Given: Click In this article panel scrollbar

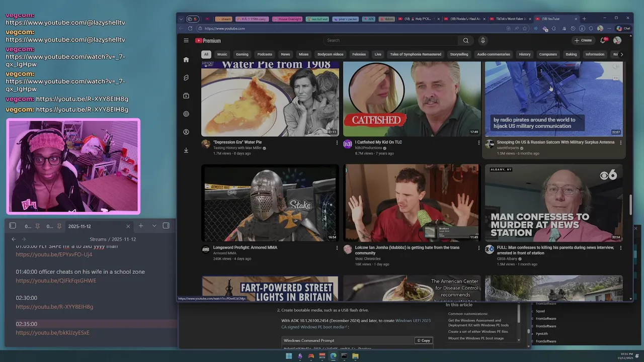Looking at the screenshot, I should 518,314.
